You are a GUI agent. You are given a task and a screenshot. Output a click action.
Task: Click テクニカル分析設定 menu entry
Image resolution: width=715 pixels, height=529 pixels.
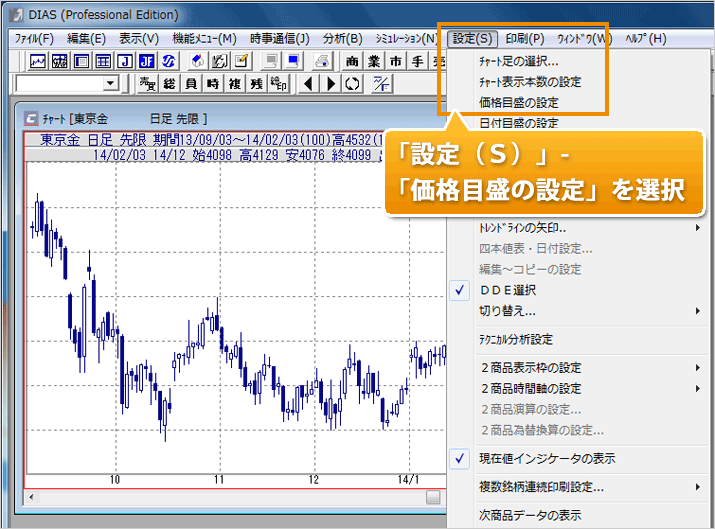click(x=516, y=340)
